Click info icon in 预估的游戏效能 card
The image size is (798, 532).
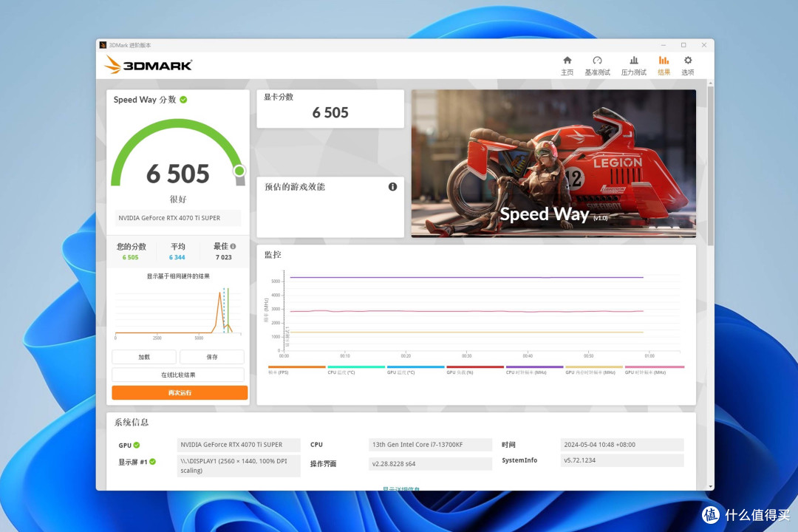pos(392,187)
